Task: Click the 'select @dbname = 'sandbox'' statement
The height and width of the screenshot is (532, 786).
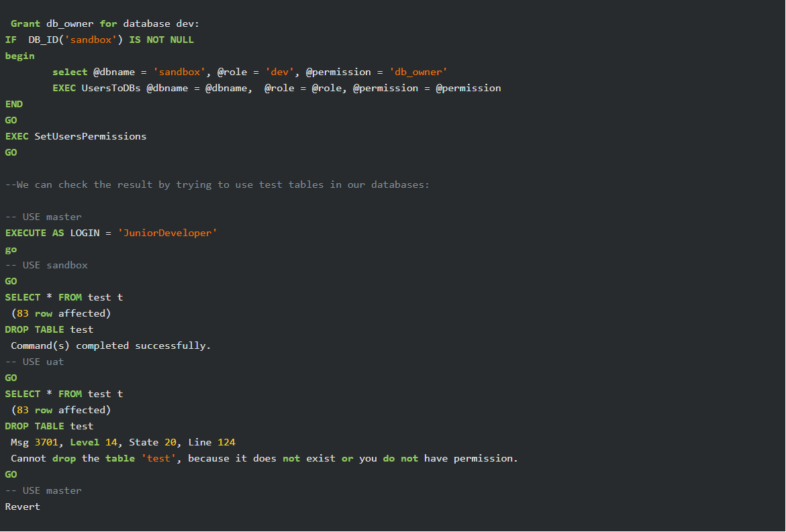Action: pyautogui.click(x=250, y=72)
